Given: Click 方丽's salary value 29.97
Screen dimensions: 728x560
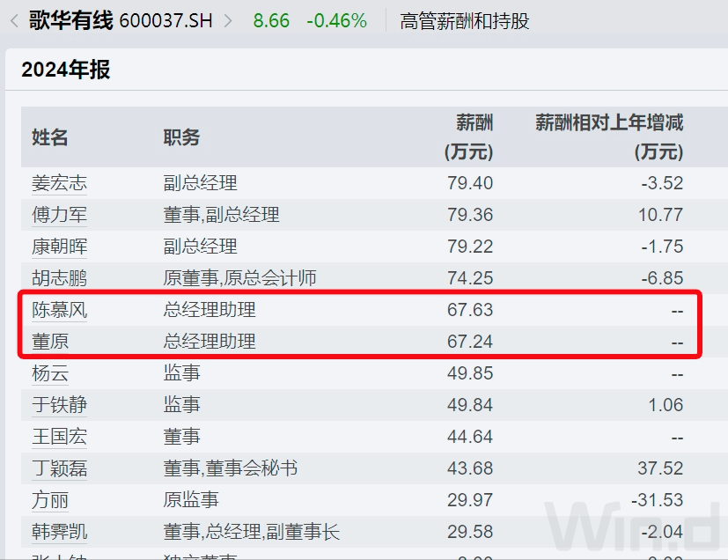Looking at the screenshot, I should pos(470,500).
